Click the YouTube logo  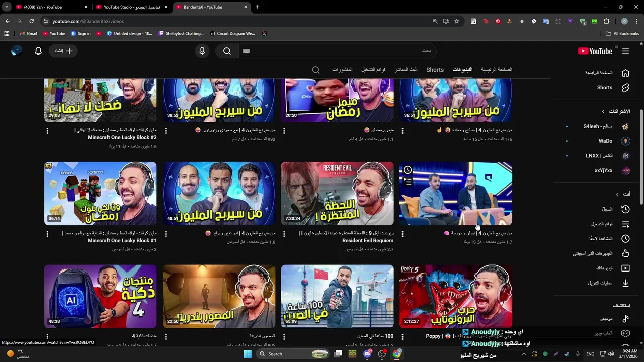(x=595, y=51)
